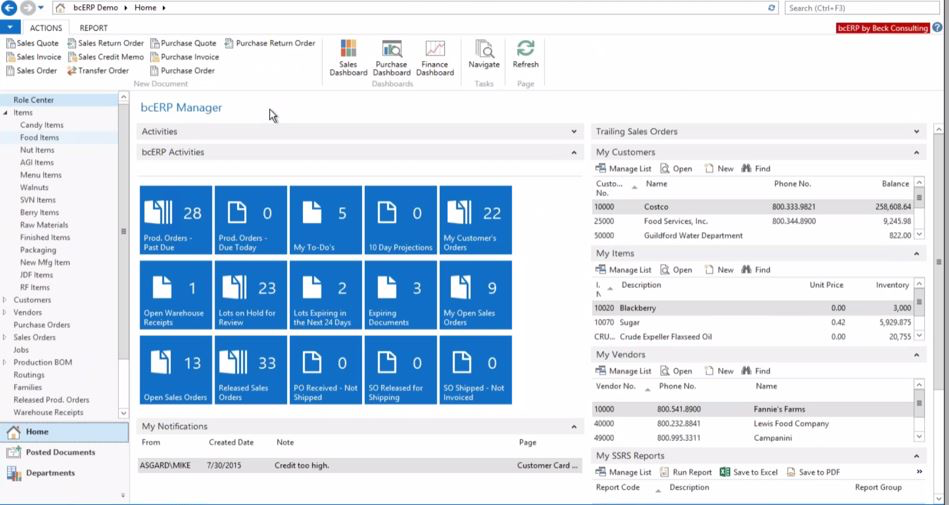Expand the Customers tree node
949x505 pixels.
[x=5, y=300]
